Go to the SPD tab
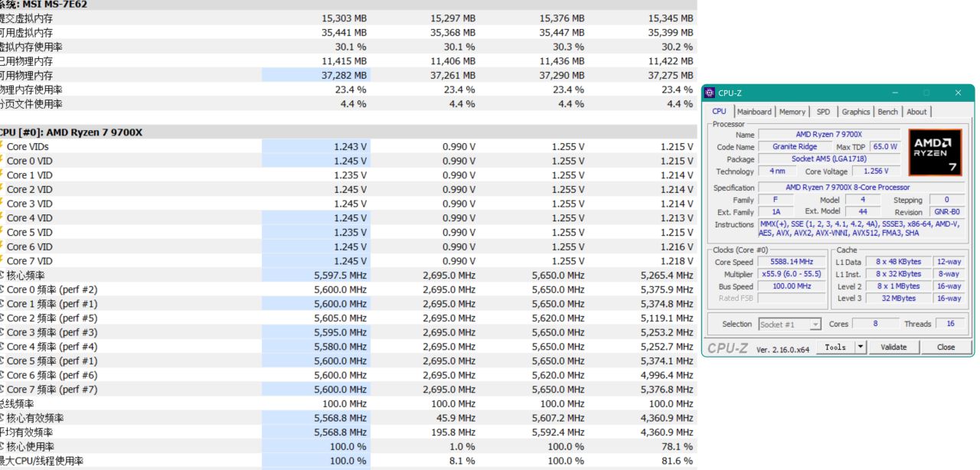This screenshot has width=980, height=470. pyautogui.click(x=822, y=112)
